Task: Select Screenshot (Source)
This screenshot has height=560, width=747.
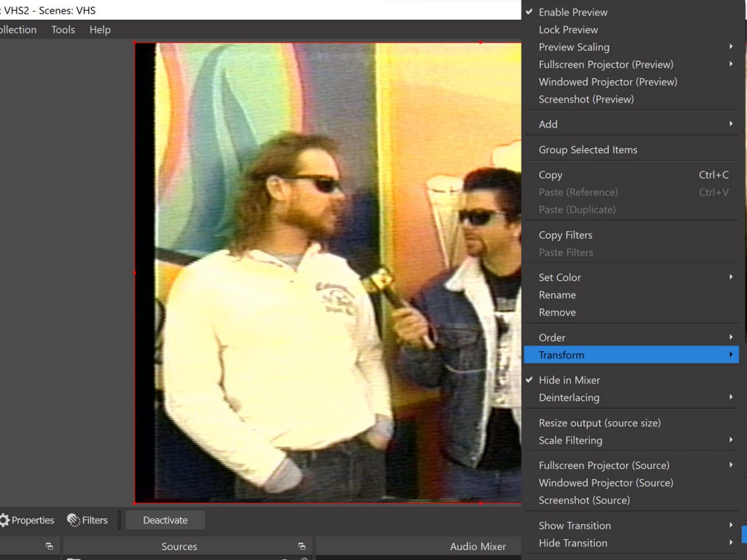Action: point(584,500)
